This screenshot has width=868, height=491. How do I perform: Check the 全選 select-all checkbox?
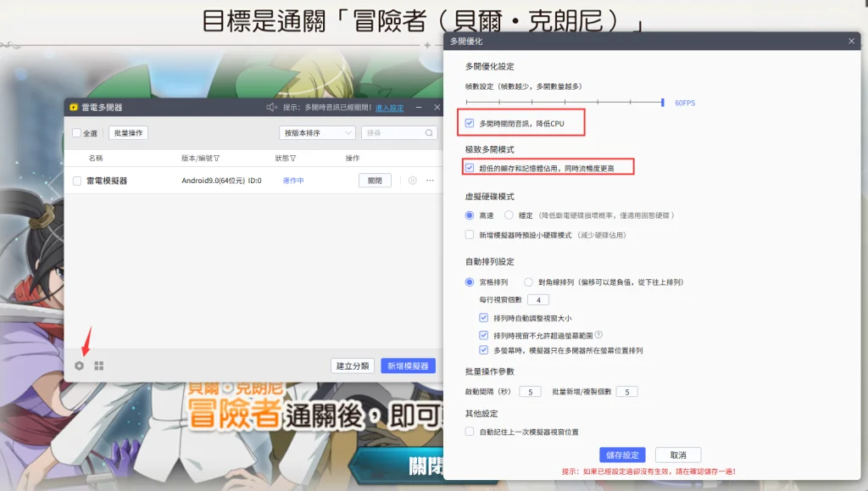[77, 133]
